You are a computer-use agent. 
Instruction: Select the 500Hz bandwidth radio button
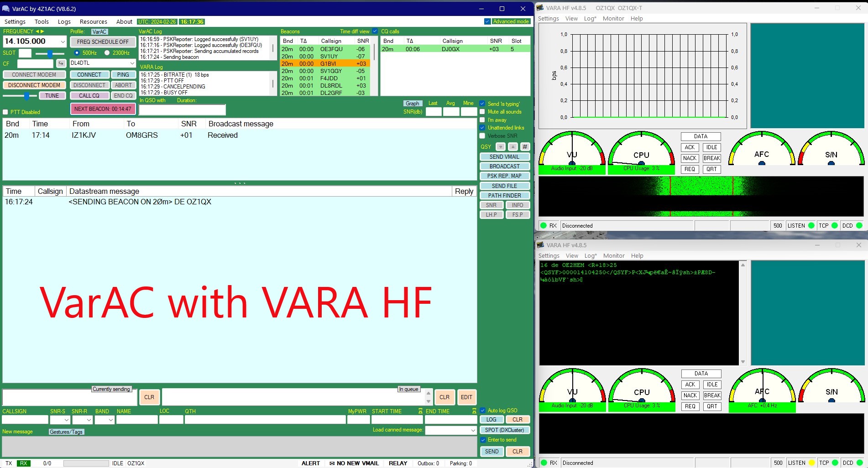[x=77, y=53]
